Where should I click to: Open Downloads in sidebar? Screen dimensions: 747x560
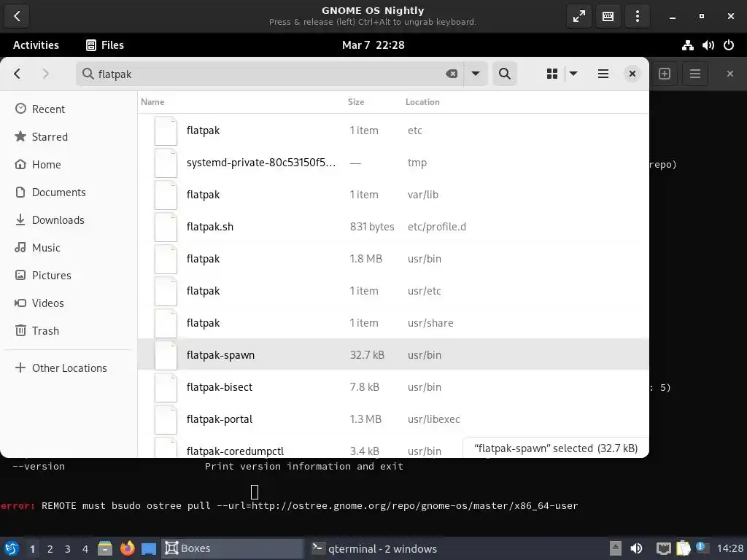click(x=69, y=220)
